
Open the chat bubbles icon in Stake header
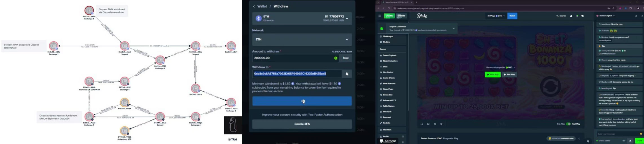pos(583,16)
